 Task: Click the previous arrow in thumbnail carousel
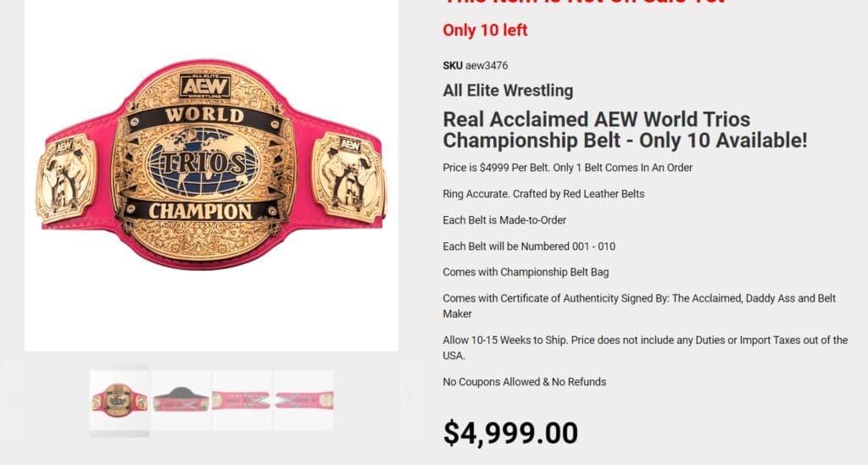[14, 400]
